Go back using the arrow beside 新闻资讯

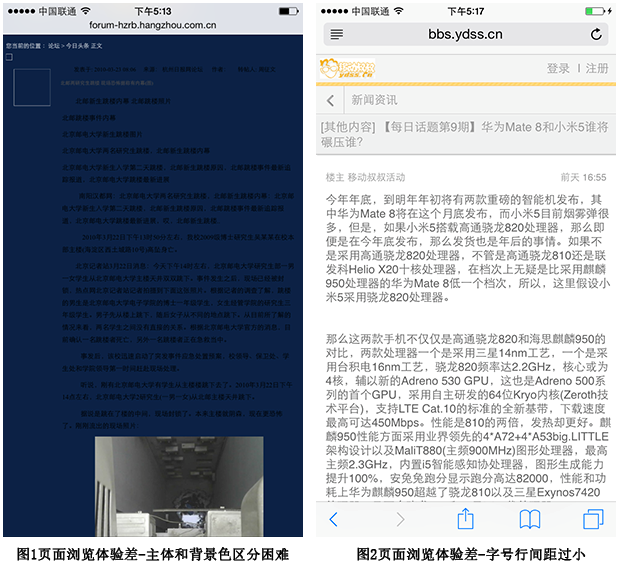(x=330, y=100)
